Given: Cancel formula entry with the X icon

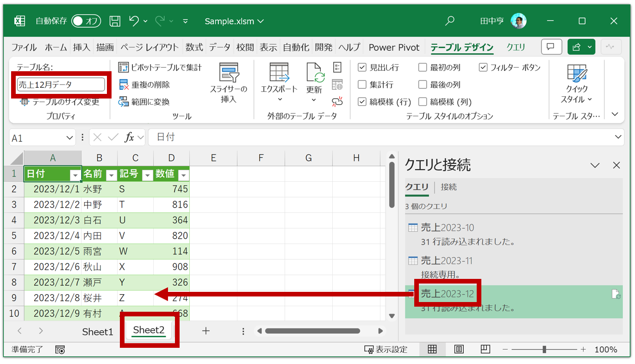Looking at the screenshot, I should 97,137.
